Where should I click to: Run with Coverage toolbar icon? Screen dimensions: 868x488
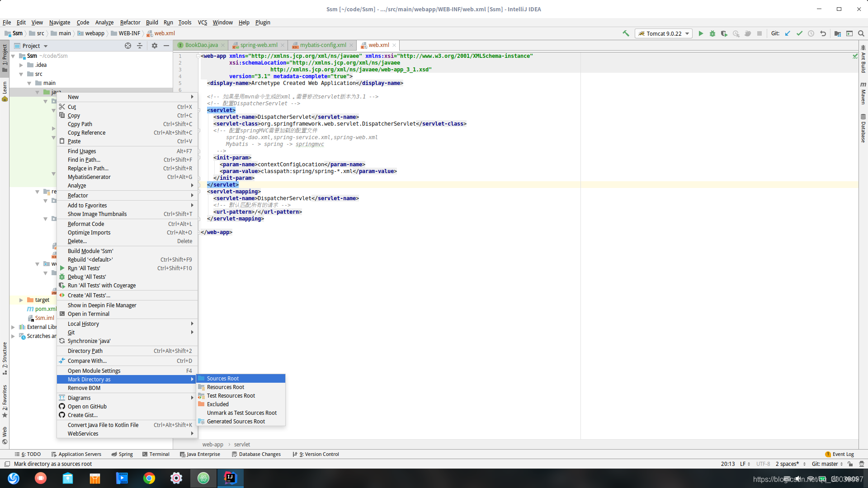[x=724, y=33]
